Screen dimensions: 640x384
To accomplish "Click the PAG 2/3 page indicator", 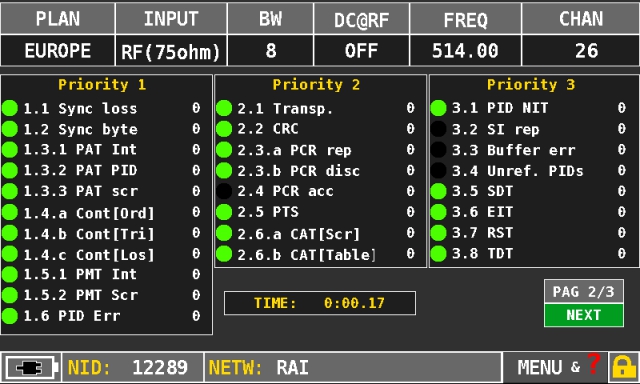I will coord(584,291).
